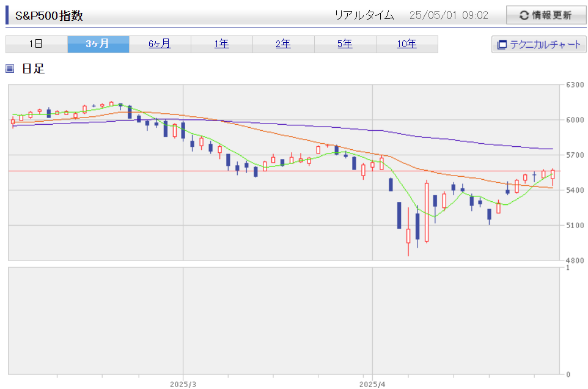Click the reload arrow icon in 情報更新
The height and width of the screenshot is (389, 588).
click(x=524, y=15)
